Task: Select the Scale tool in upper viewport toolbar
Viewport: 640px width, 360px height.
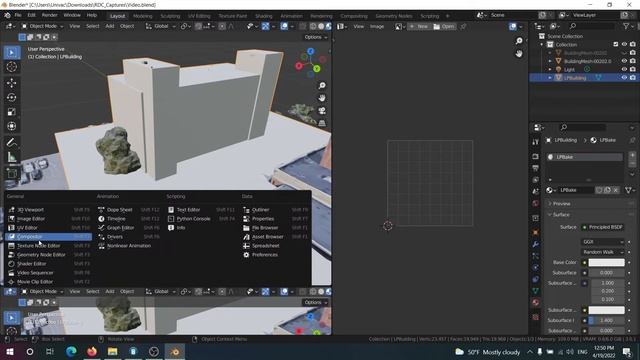Action: [11, 112]
